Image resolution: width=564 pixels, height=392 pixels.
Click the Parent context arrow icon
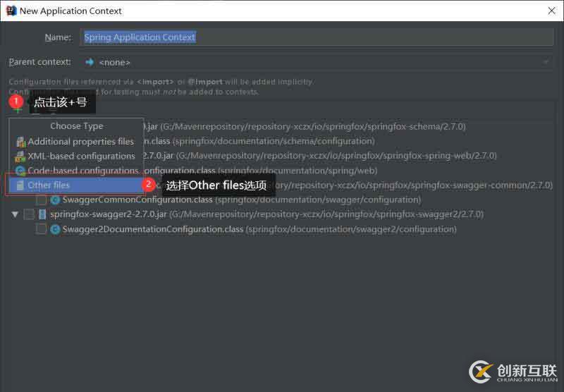90,62
